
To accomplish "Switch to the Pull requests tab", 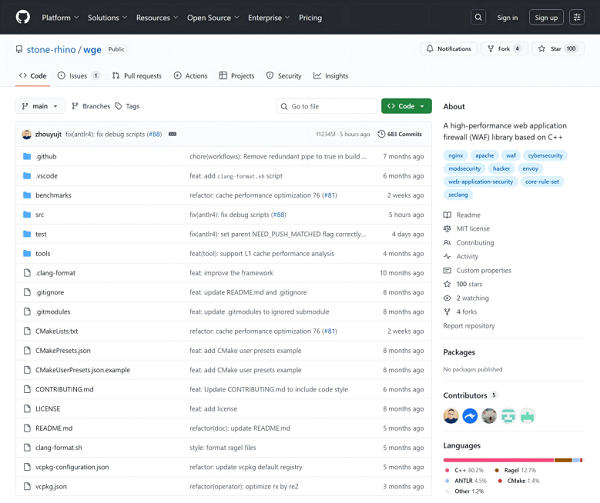I will point(136,76).
